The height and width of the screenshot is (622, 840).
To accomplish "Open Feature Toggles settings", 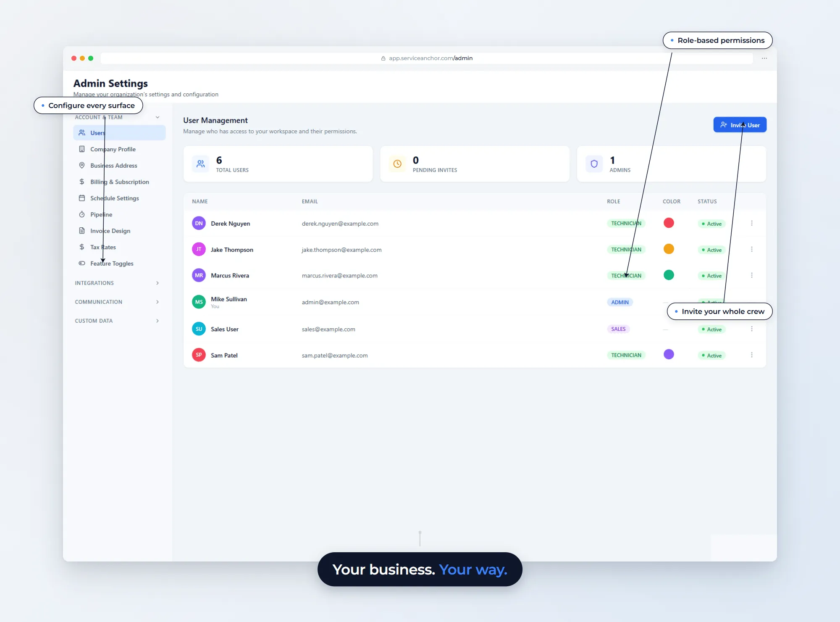I will (119, 264).
